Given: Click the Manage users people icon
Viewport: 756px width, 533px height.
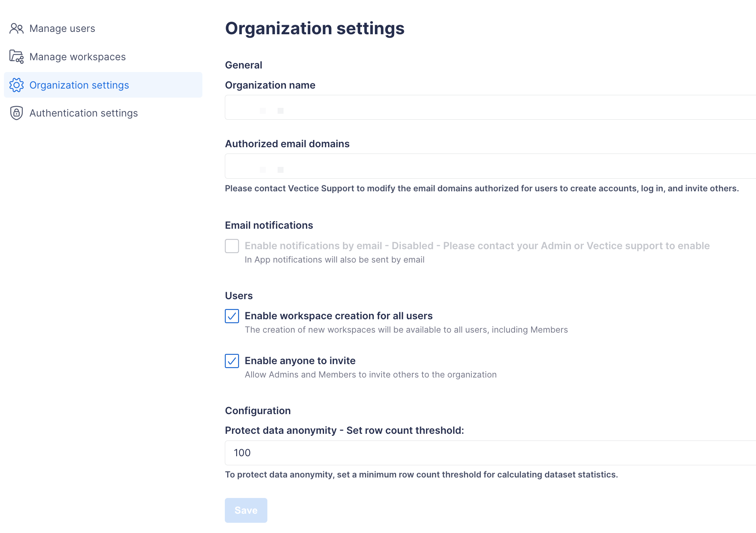Looking at the screenshot, I should (x=17, y=29).
